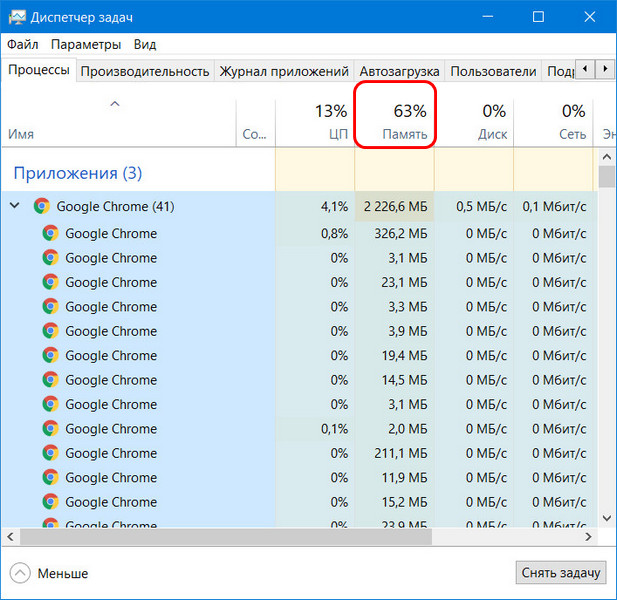The width and height of the screenshot is (617, 600).
Task: Click Chrome icon in the 3,3 МБ row
Action: point(50,306)
